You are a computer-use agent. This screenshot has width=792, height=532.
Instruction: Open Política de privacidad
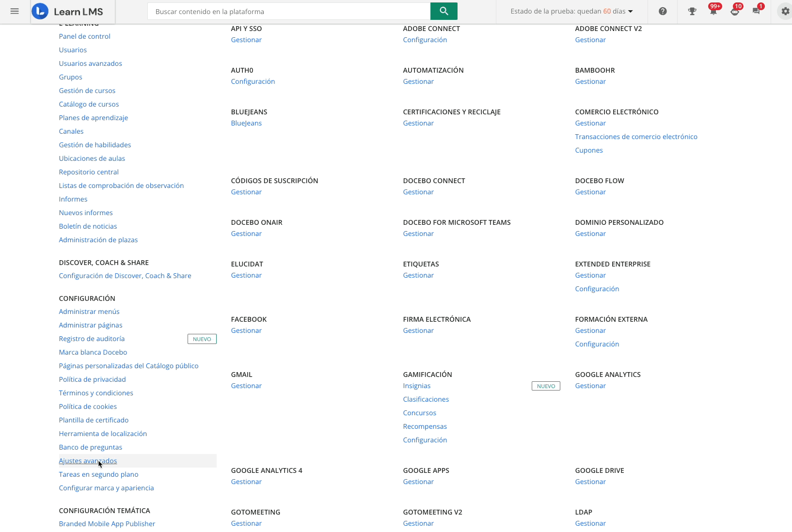coord(93,379)
